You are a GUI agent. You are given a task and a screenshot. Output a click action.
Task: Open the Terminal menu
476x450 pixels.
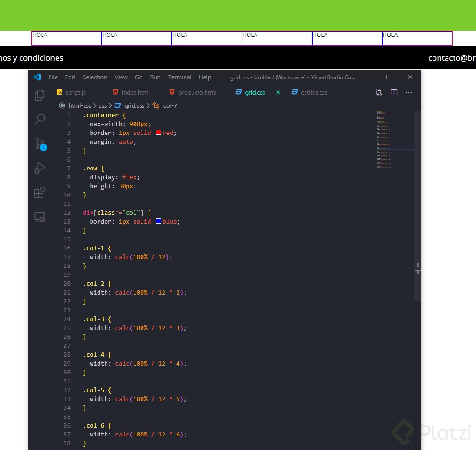[x=179, y=77]
